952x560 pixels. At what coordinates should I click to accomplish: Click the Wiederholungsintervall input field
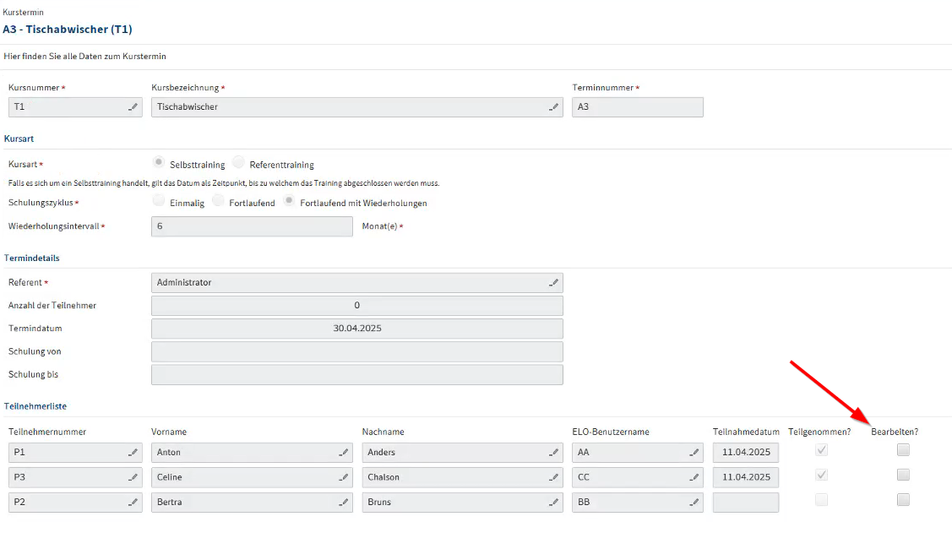251,226
